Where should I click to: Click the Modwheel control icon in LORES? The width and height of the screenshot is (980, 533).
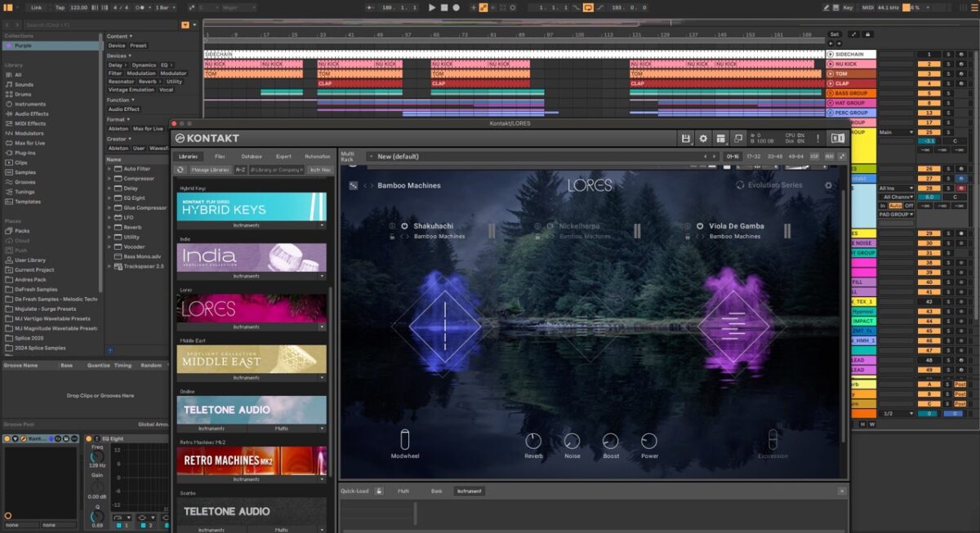pyautogui.click(x=405, y=438)
